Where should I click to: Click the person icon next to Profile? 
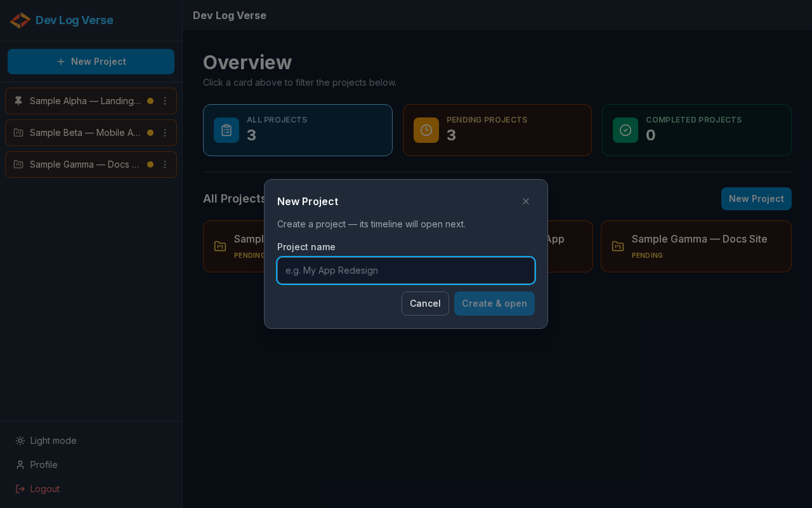point(20,465)
